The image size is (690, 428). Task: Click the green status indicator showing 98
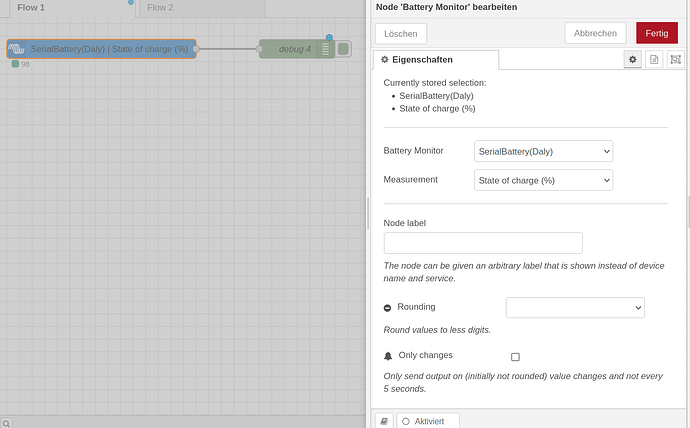(15, 64)
